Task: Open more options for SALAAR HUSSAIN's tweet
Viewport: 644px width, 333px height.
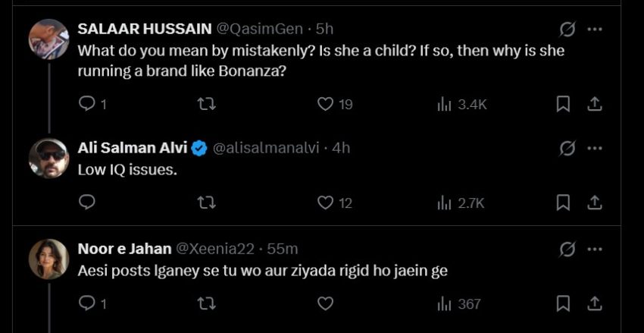Action: pos(596,29)
